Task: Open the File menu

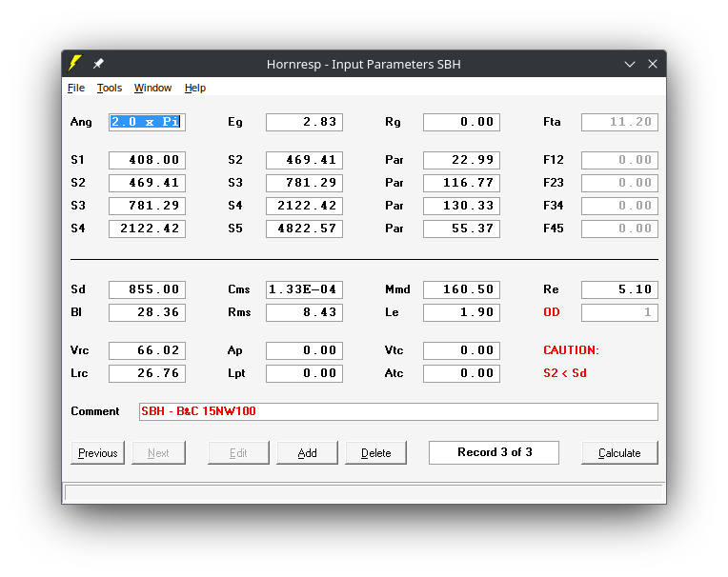Action: (76, 88)
